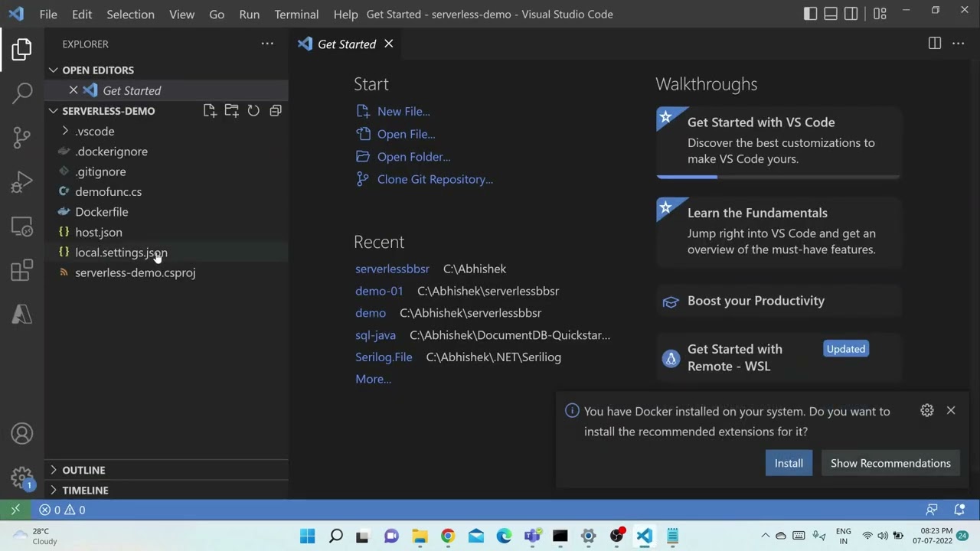Open the Extensions view
This screenshot has height=551, width=980.
pyautogui.click(x=22, y=270)
